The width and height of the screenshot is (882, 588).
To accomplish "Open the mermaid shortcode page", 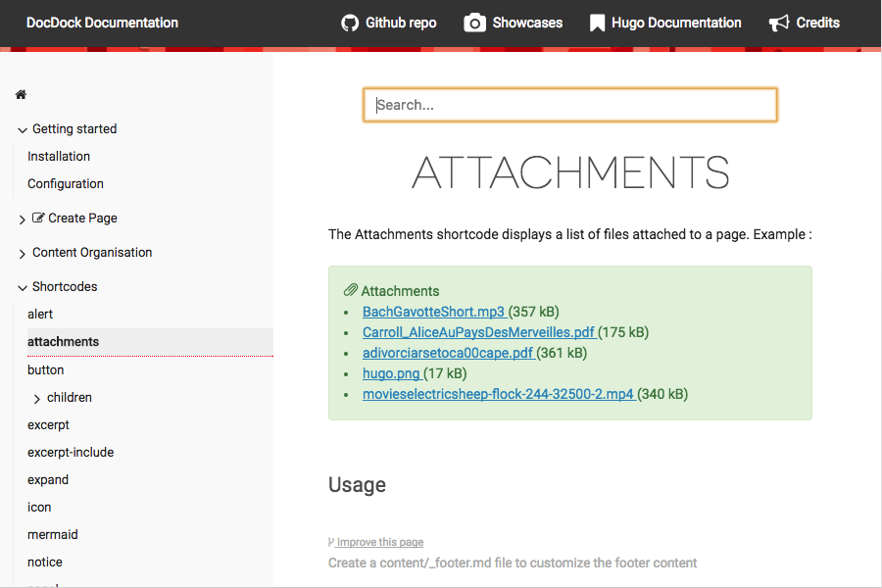I will [53, 535].
